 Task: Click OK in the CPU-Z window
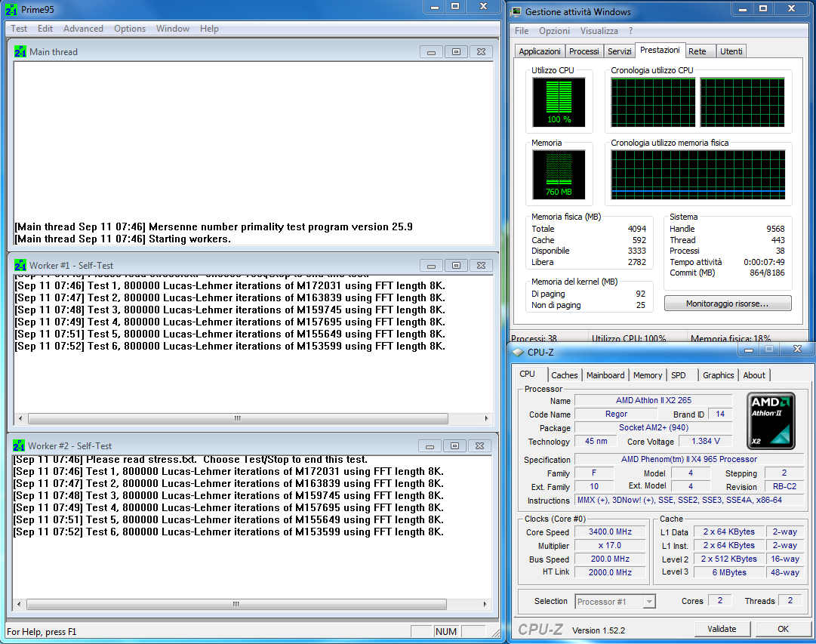point(783,629)
